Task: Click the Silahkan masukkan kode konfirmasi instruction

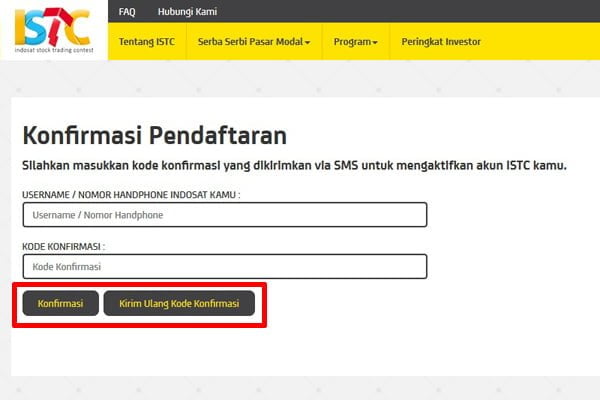Action: pyautogui.click(x=294, y=166)
